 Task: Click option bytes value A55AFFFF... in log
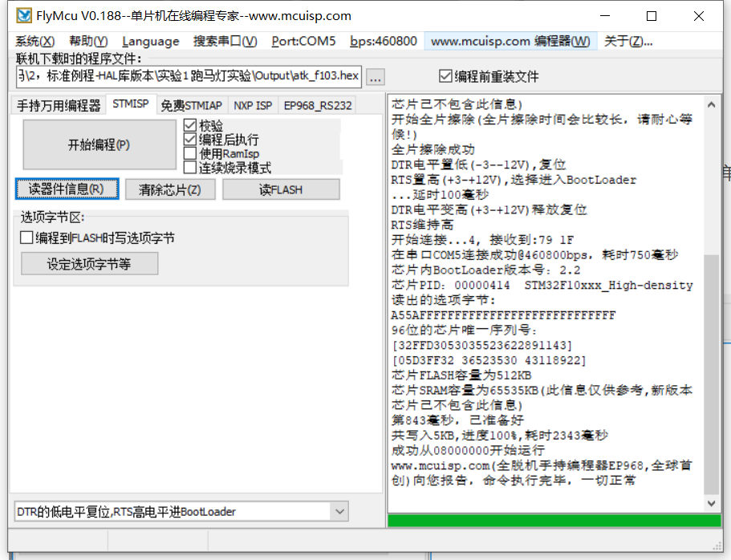503,315
